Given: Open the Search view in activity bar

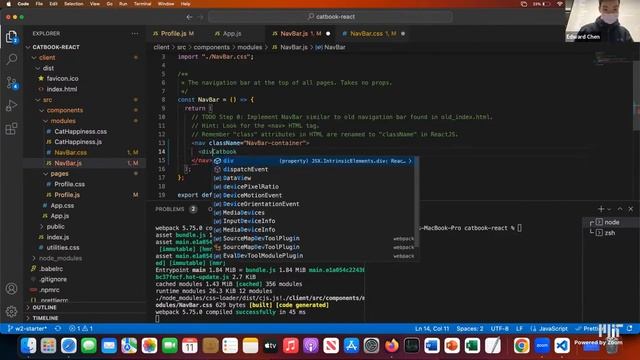Looking at the screenshot, I should click(11, 59).
